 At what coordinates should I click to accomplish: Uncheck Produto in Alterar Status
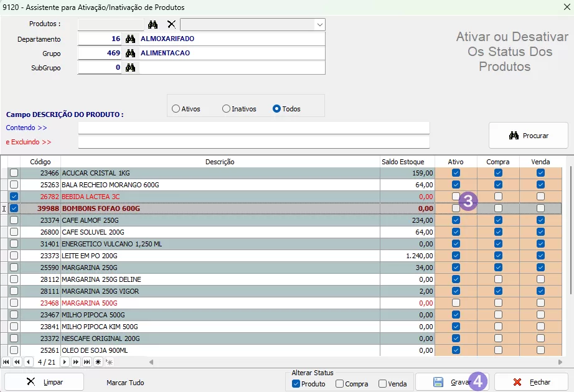tap(296, 384)
